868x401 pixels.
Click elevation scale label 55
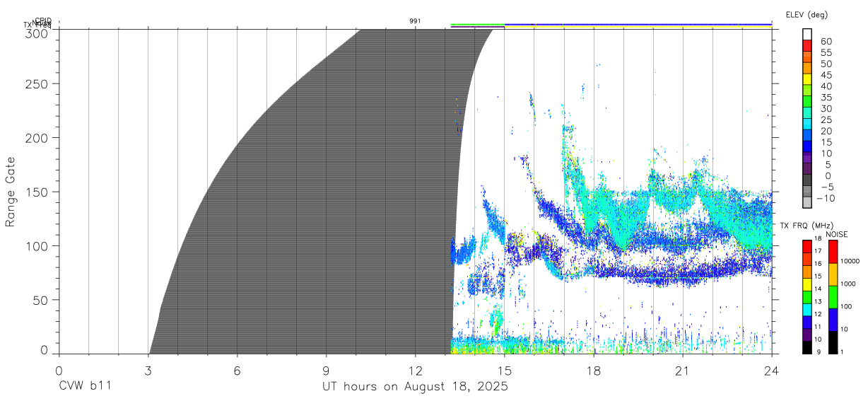826,53
